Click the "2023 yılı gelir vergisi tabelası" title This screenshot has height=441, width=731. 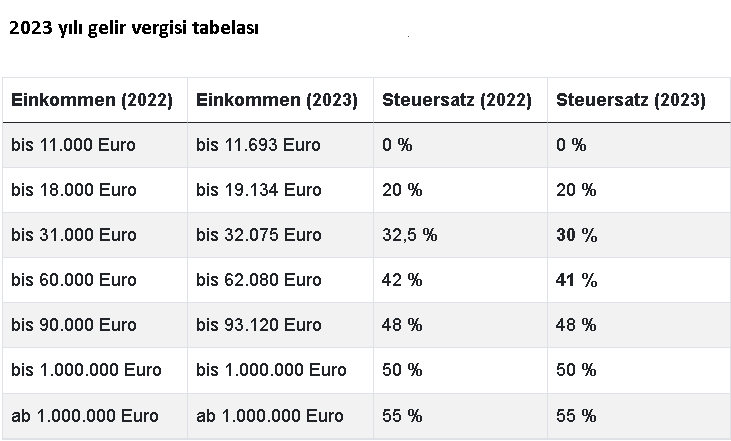[133, 28]
